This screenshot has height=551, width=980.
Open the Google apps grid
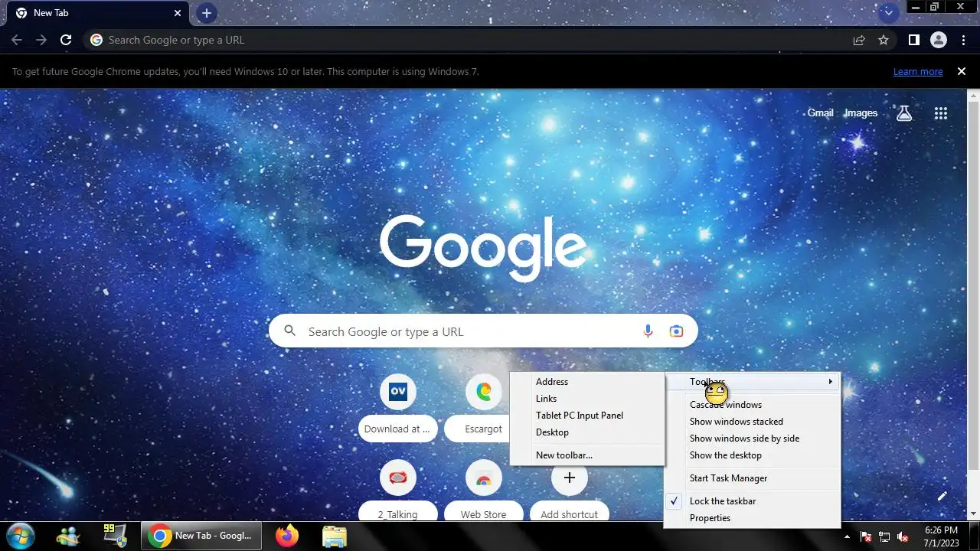[941, 113]
